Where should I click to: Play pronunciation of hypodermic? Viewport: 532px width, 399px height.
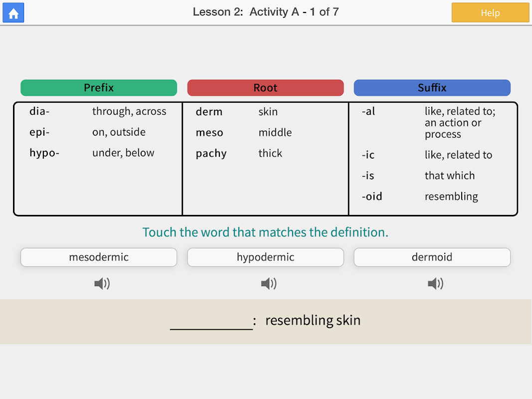(x=268, y=284)
